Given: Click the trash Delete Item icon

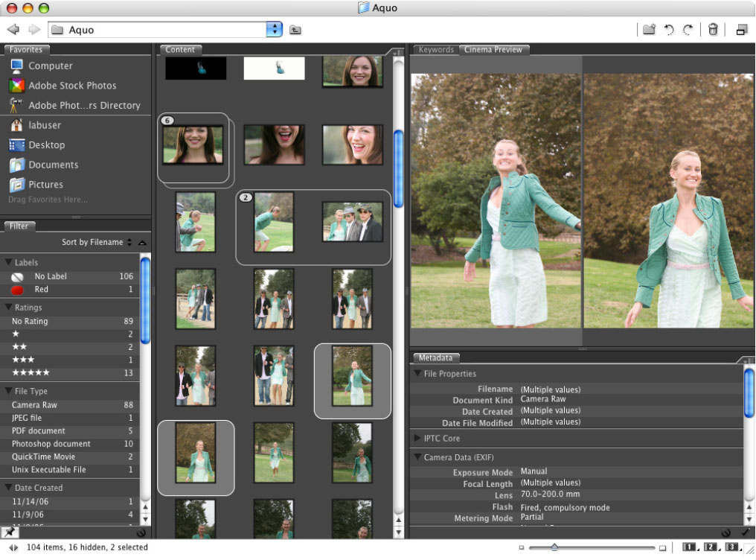Looking at the screenshot, I should click(713, 30).
